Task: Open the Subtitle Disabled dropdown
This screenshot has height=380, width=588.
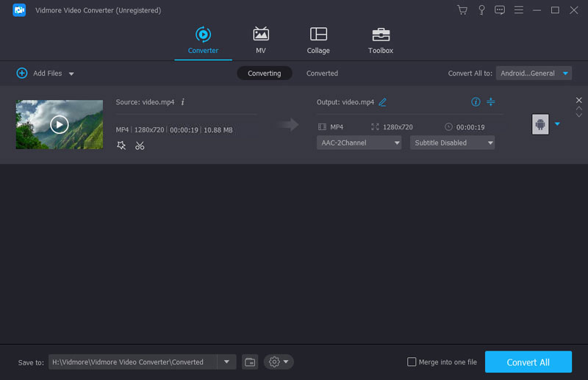Action: (x=451, y=143)
